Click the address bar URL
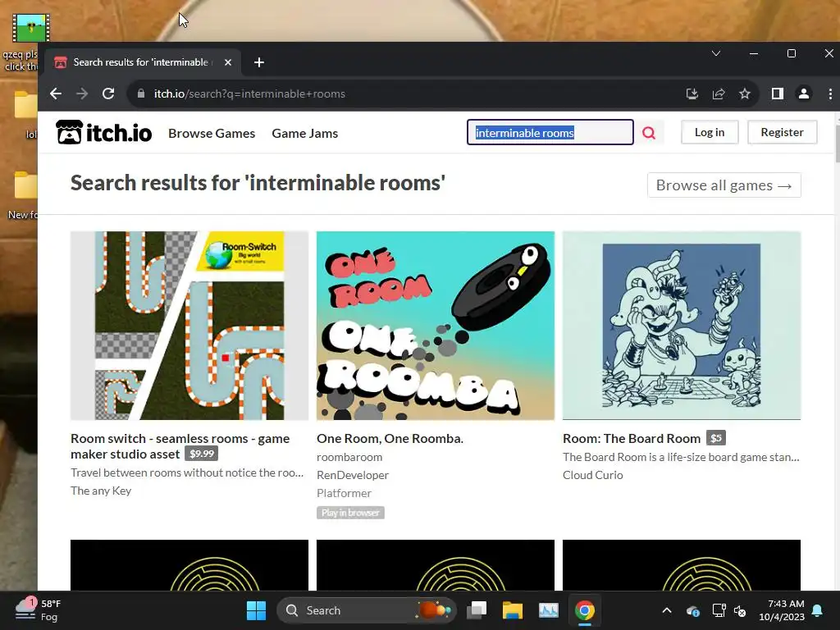The width and height of the screenshot is (840, 630). tap(249, 94)
